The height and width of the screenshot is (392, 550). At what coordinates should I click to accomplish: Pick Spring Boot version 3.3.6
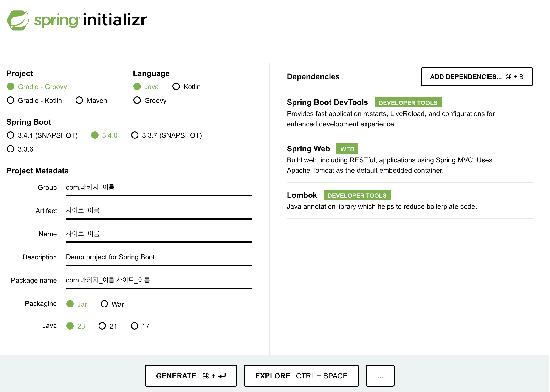11,149
